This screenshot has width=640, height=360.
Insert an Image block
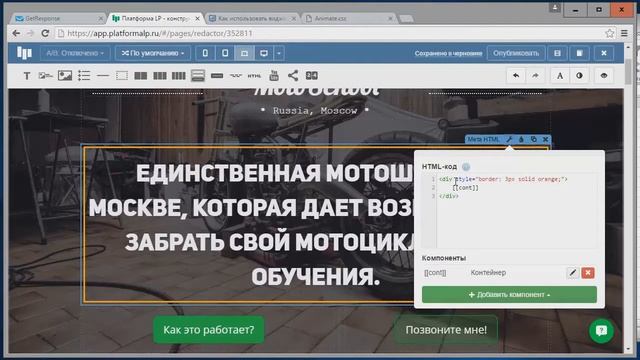pyautogui.click(x=65, y=76)
